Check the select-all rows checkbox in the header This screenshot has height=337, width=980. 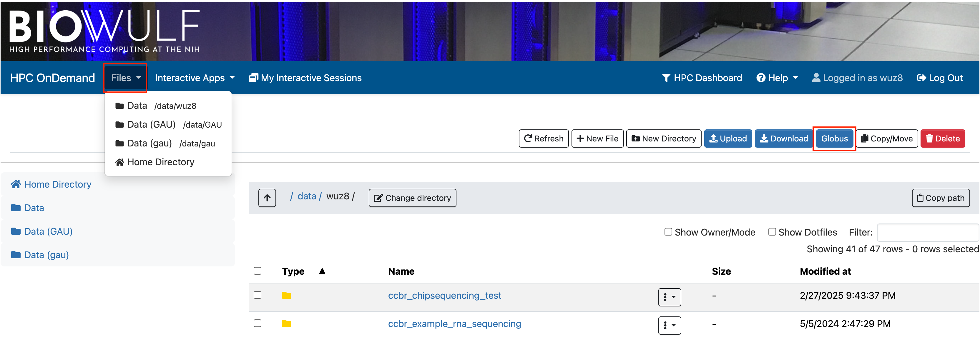coord(258,271)
